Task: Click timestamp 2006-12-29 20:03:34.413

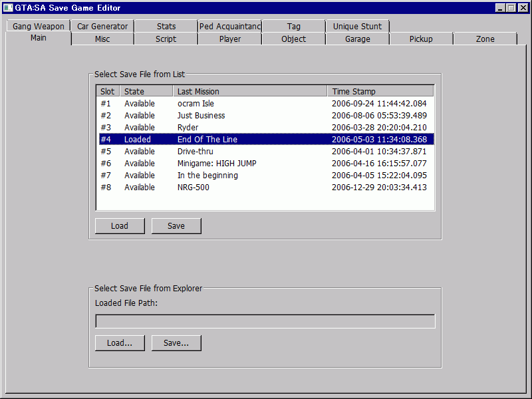Action: 379,188
